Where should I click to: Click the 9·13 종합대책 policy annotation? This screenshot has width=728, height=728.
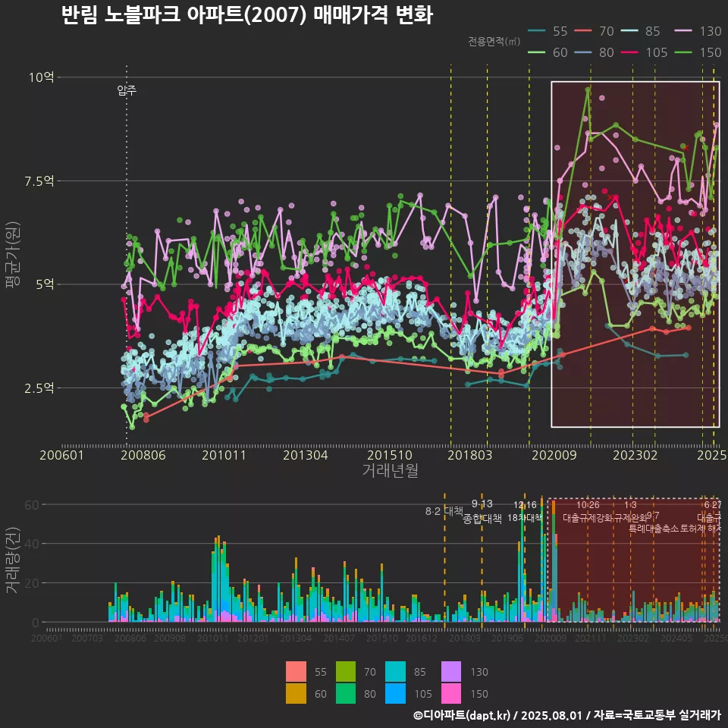(x=482, y=511)
